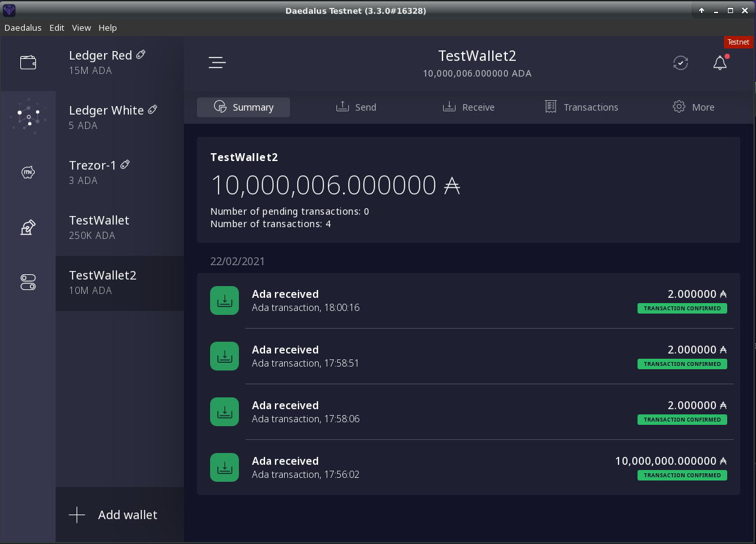This screenshot has width=756, height=544.
Task: Click 'Number of pending transactions: 0'
Action: point(289,211)
